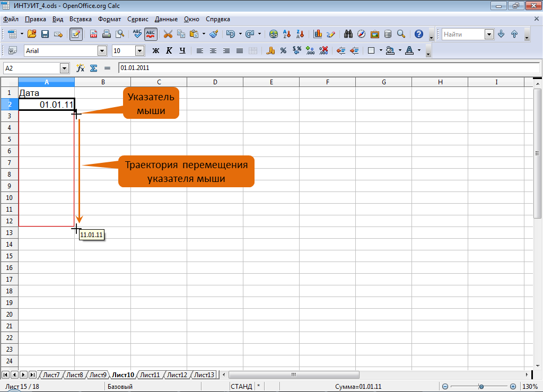Viewport: 543px width, 392px height.
Task: Toggle Show Draw Functions icon
Action: (331, 34)
